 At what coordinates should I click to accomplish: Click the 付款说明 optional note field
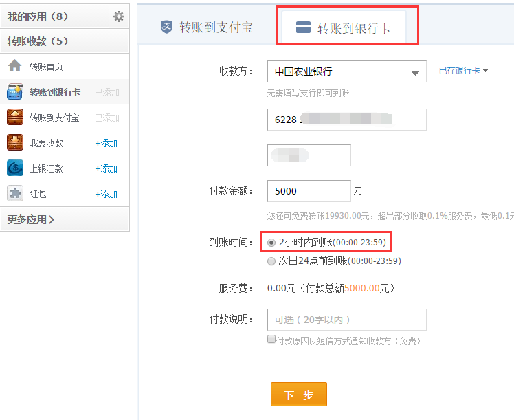point(347,320)
